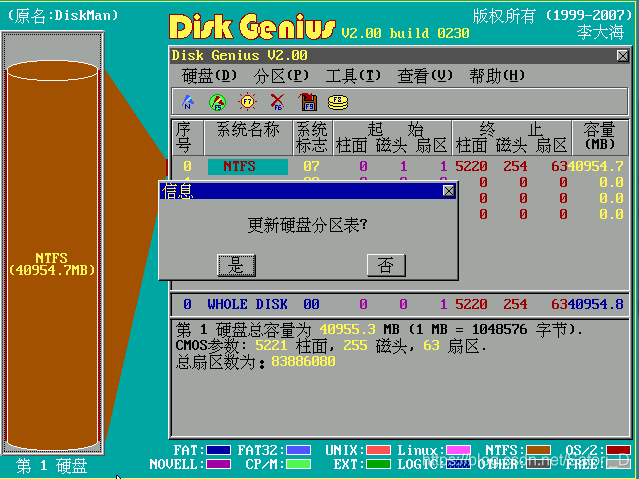Click the NOVELL legend color swatch
This screenshot has height=479, width=639.
tap(218, 464)
